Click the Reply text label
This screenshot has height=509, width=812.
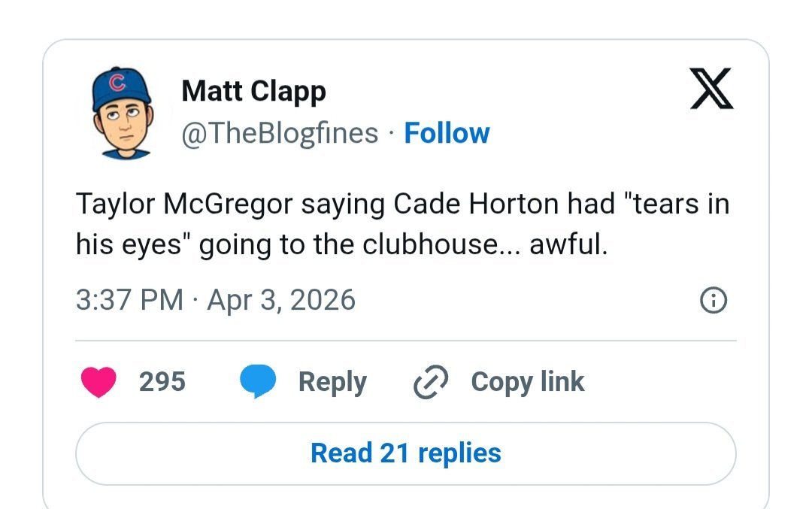coord(332,382)
